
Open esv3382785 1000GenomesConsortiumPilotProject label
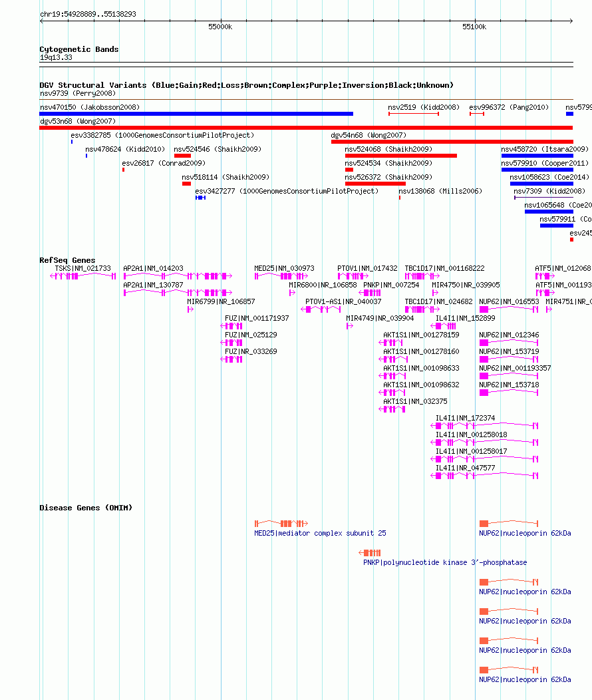pyautogui.click(x=162, y=135)
